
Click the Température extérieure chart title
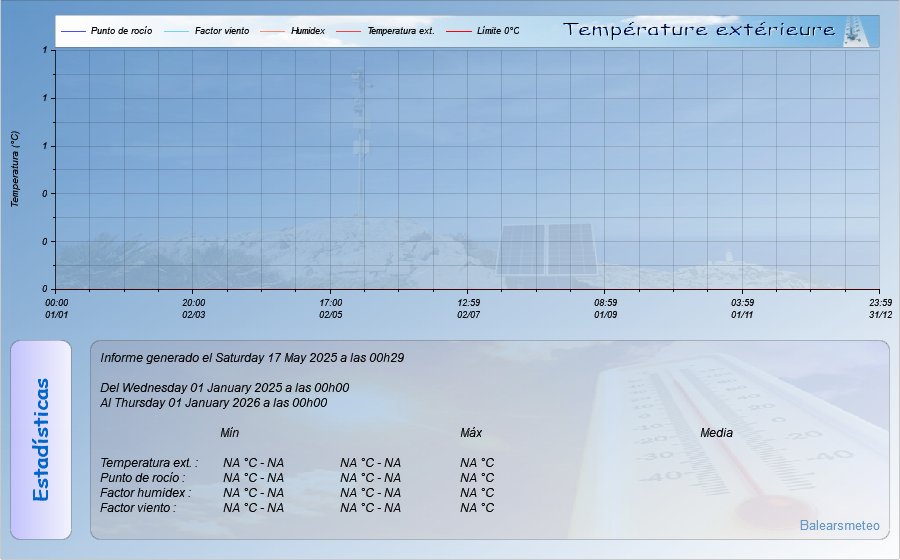pos(699,30)
